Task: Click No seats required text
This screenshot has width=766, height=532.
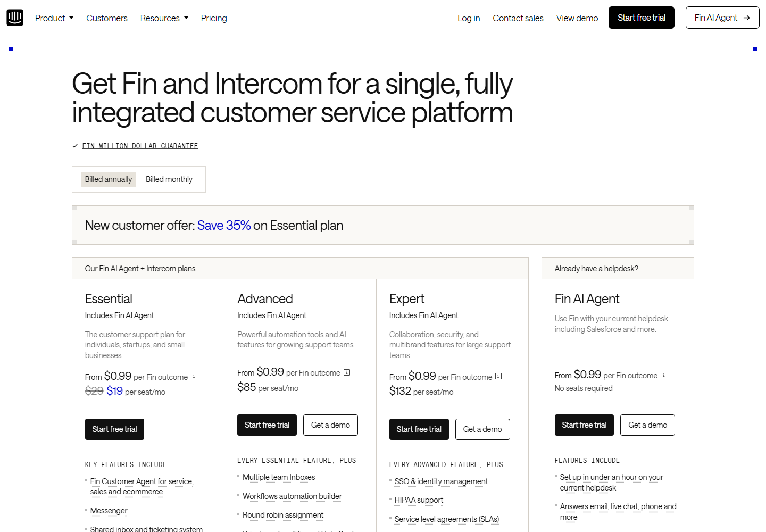Action: click(584, 388)
